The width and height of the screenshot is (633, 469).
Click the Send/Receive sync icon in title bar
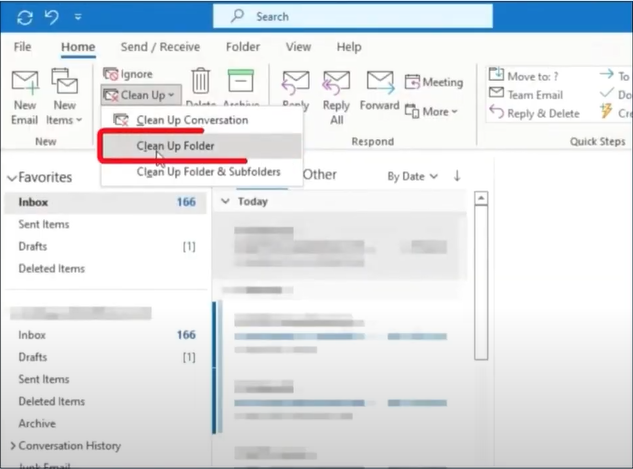pyautogui.click(x=25, y=17)
